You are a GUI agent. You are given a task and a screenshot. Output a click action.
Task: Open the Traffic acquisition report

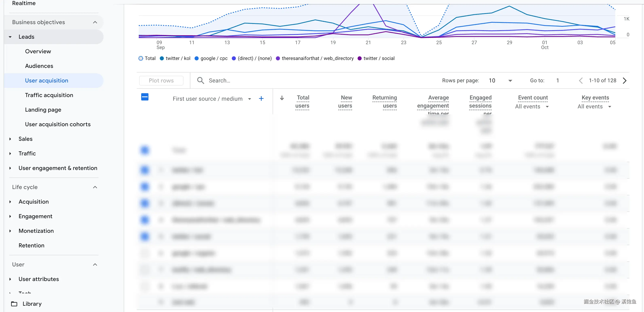49,95
